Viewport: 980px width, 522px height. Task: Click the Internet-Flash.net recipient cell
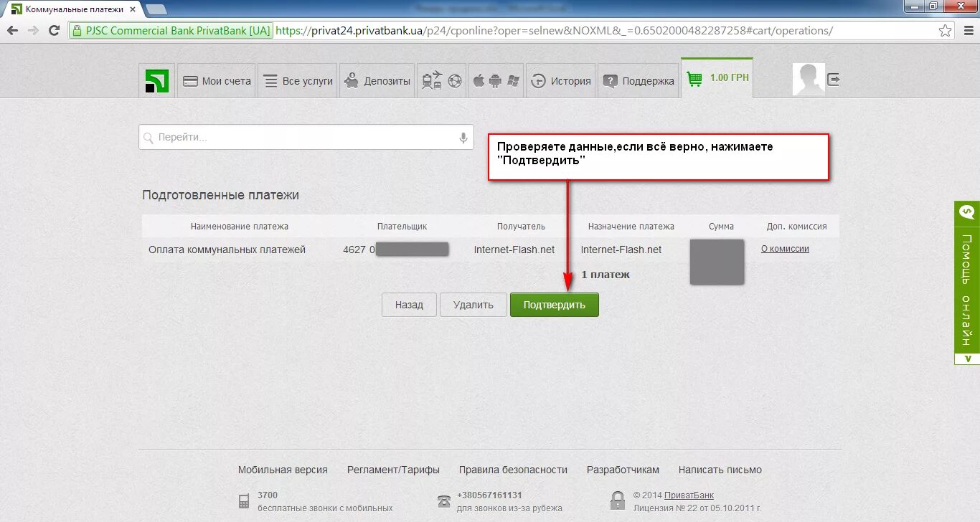[514, 250]
